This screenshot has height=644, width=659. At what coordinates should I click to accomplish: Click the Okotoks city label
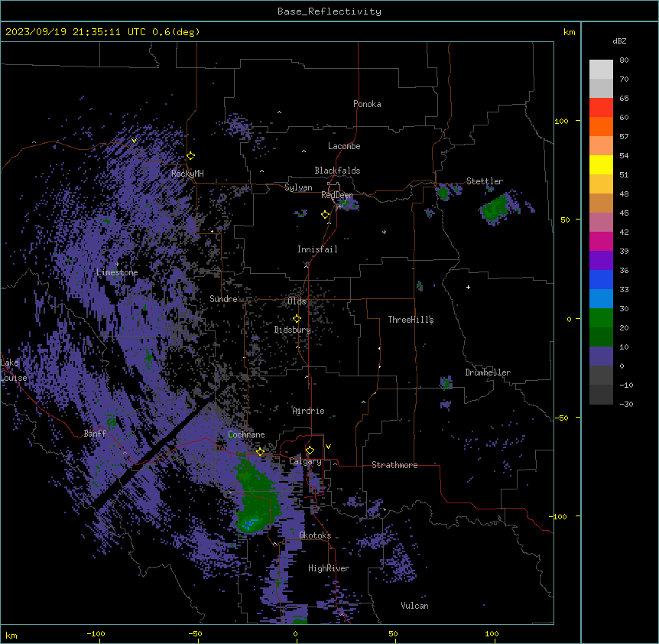315,535
